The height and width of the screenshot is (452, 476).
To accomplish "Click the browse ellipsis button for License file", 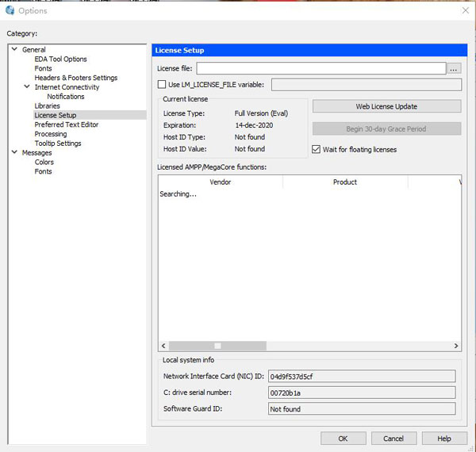I will click(x=454, y=69).
